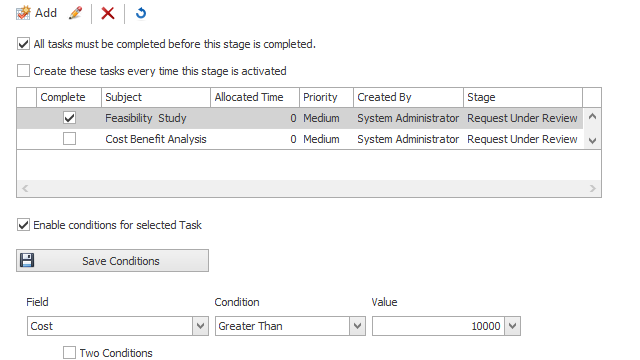
Task: Uncheck Complete box for Feasibility Study
Action: 69,118
